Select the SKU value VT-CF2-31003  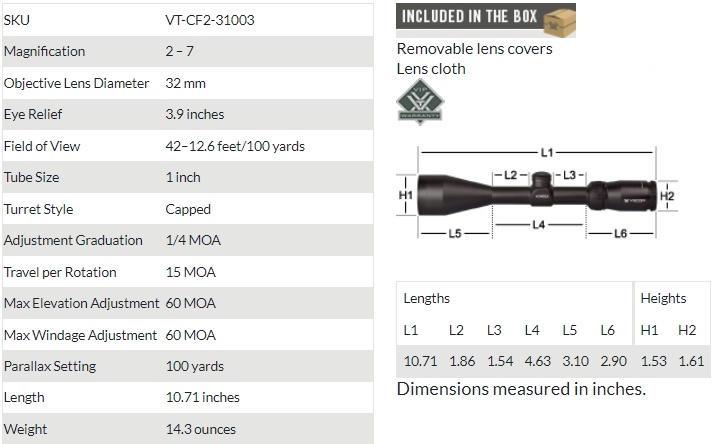(210, 20)
